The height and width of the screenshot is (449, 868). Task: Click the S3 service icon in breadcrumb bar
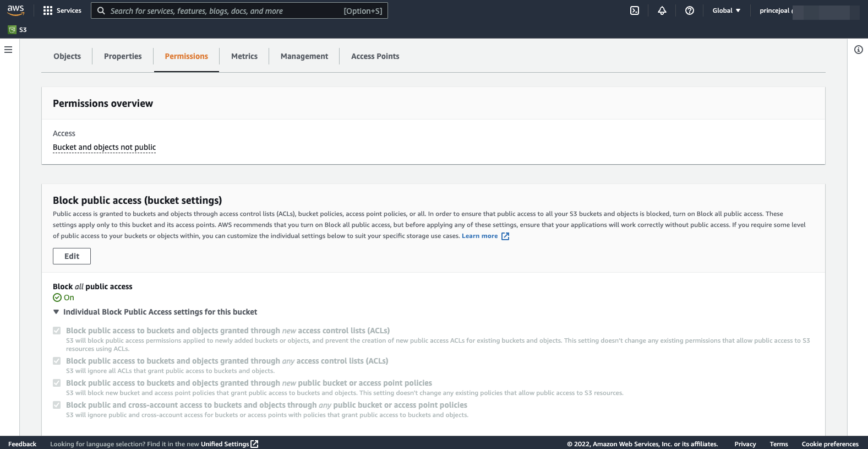[12, 30]
